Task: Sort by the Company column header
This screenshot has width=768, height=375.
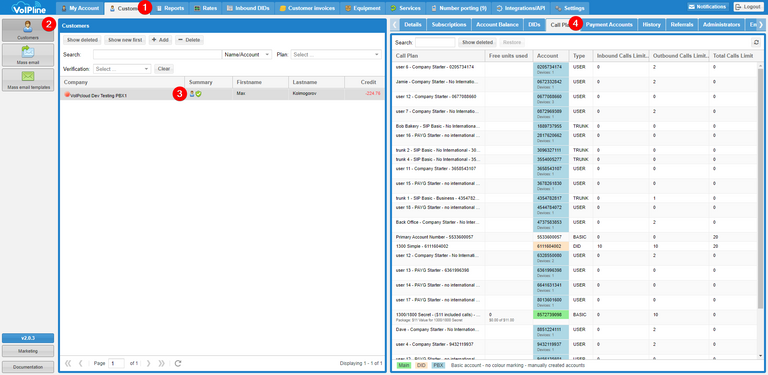Action: [x=122, y=82]
